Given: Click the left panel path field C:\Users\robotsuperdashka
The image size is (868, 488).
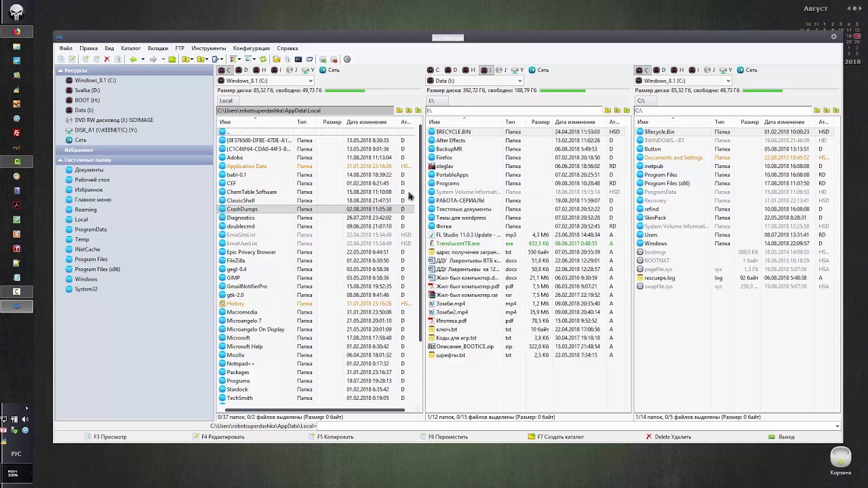Looking at the screenshot, I should point(305,110).
